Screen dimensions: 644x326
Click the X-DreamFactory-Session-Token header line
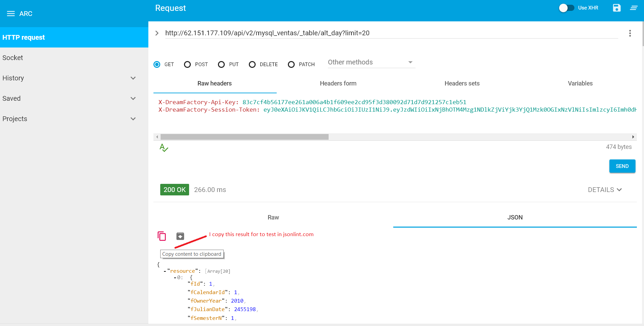[398, 110]
